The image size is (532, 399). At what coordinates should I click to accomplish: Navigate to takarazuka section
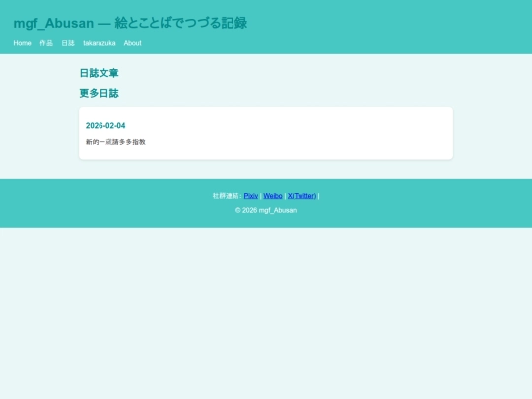tap(100, 43)
